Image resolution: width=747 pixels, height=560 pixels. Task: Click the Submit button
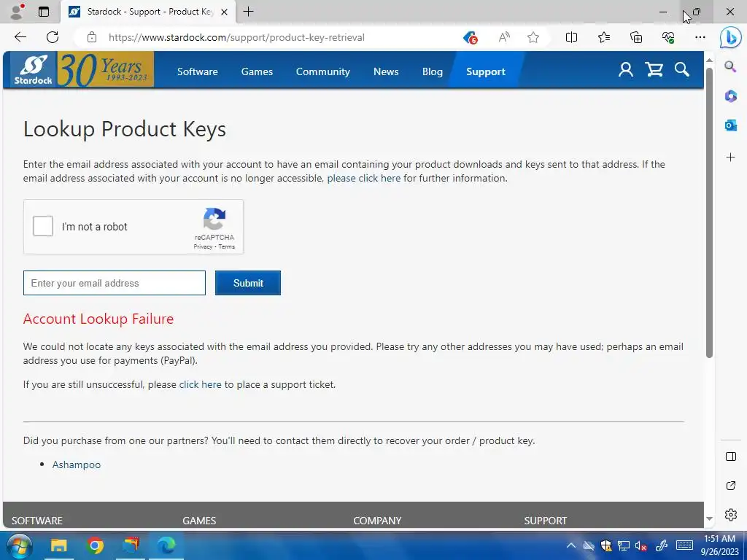click(x=248, y=283)
